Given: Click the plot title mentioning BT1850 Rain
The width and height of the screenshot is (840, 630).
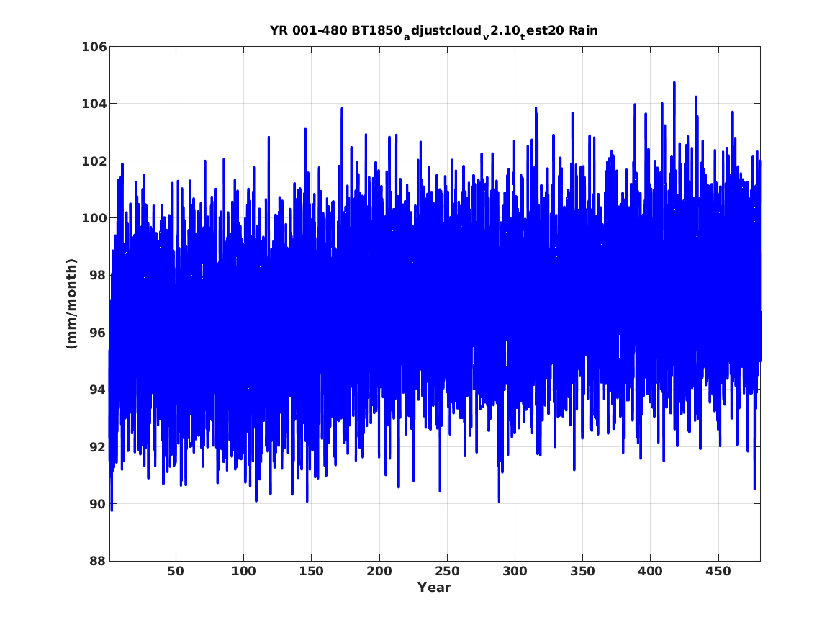Looking at the screenshot, I should click(434, 31).
